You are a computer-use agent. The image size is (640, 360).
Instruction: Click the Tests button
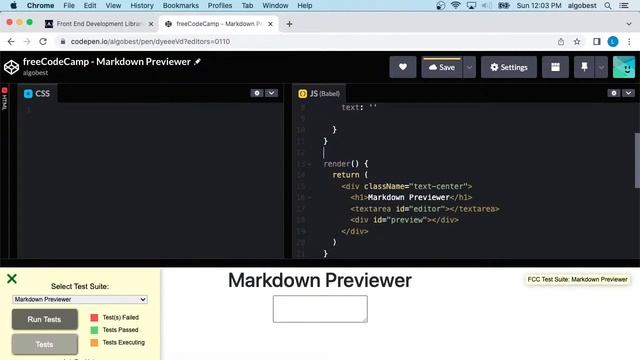[x=44, y=344]
